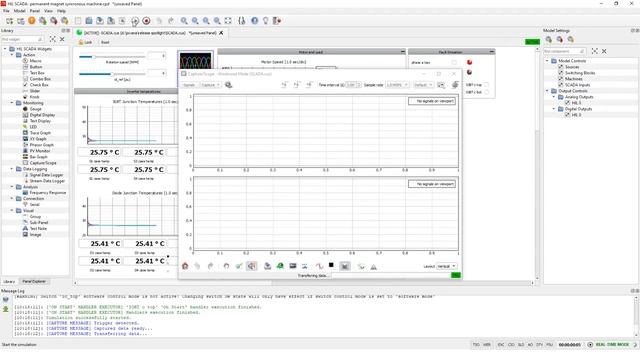
Task: Click the Signals button in scope window
Action: (x=189, y=85)
